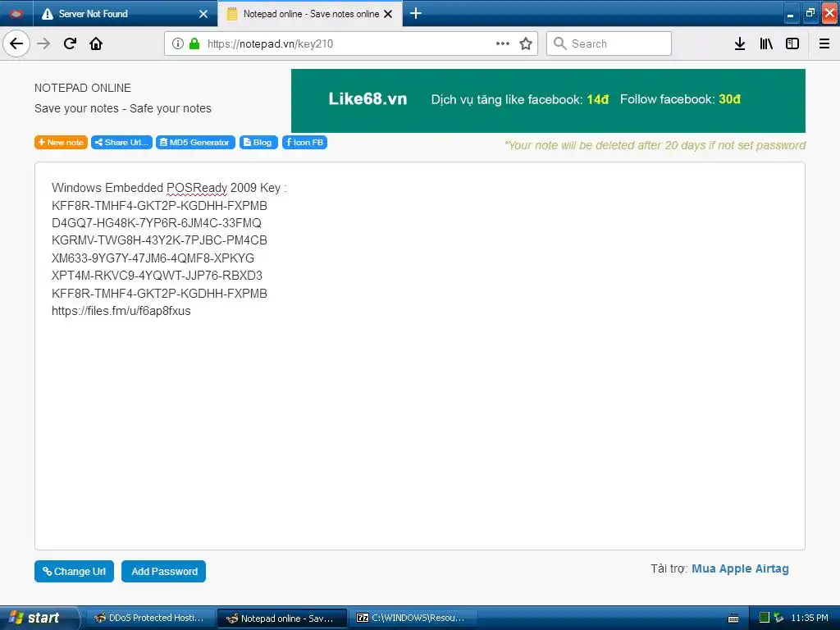Restore down the Firefox window

click(x=810, y=13)
